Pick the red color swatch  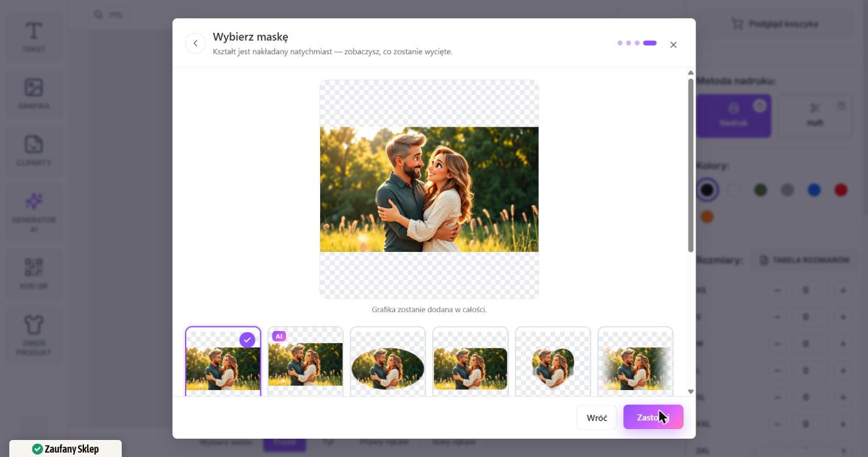coord(841,190)
